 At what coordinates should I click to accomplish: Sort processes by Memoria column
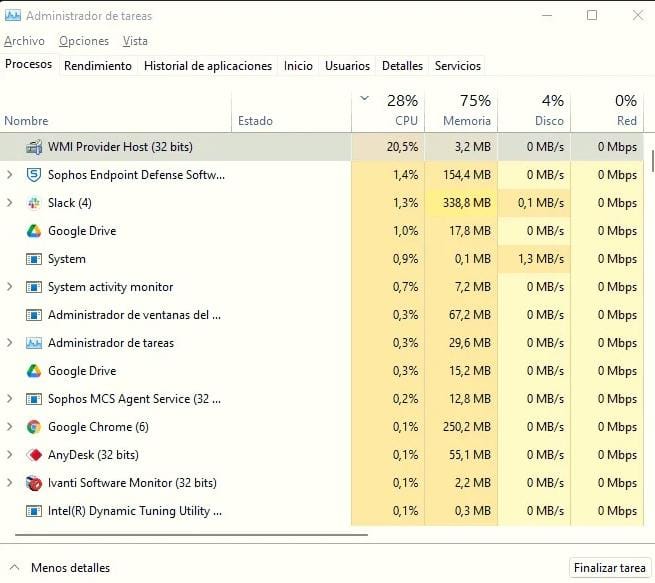(460, 111)
